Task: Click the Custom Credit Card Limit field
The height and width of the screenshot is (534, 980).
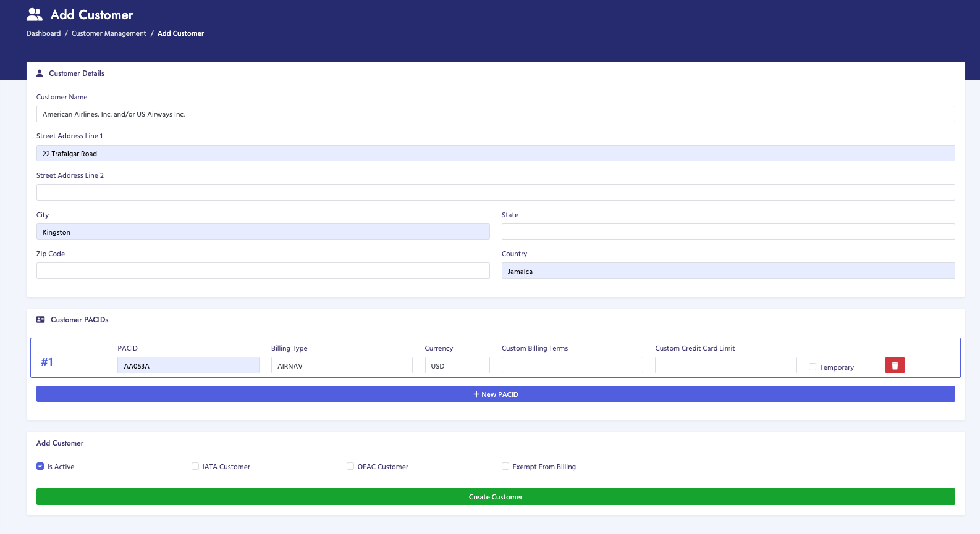Action: click(x=725, y=365)
